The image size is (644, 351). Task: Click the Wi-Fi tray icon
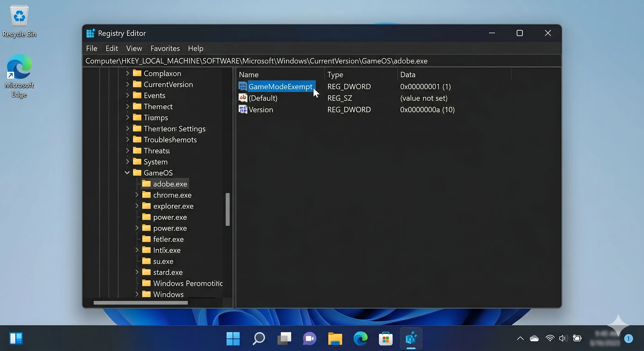click(550, 338)
